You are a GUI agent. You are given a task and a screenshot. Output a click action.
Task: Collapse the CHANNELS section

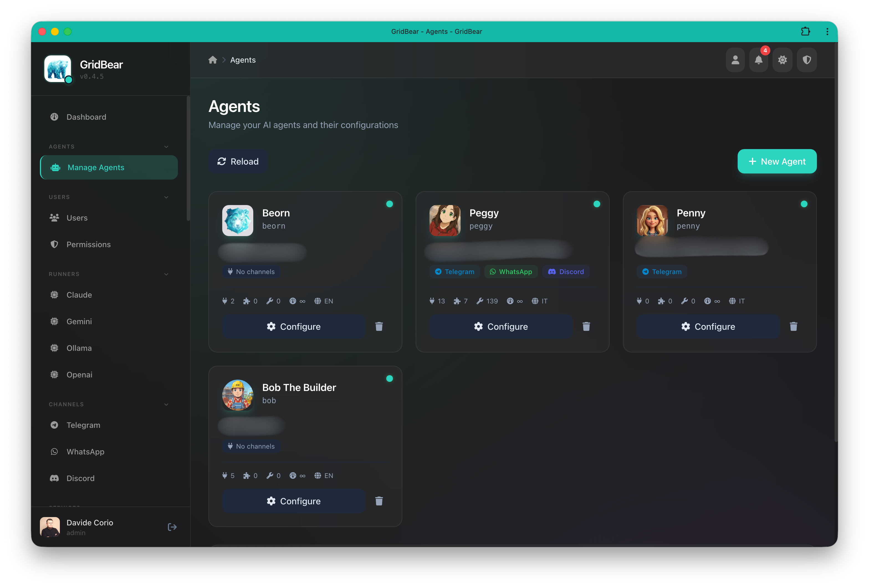166,404
